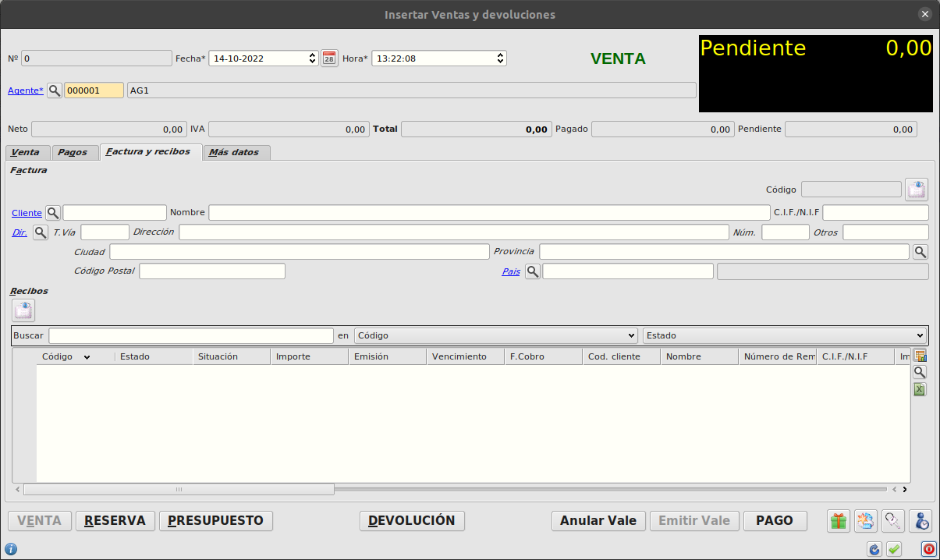This screenshot has height=560, width=940.
Task: Search clients with the Cliente magnifier icon
Action: (53, 213)
